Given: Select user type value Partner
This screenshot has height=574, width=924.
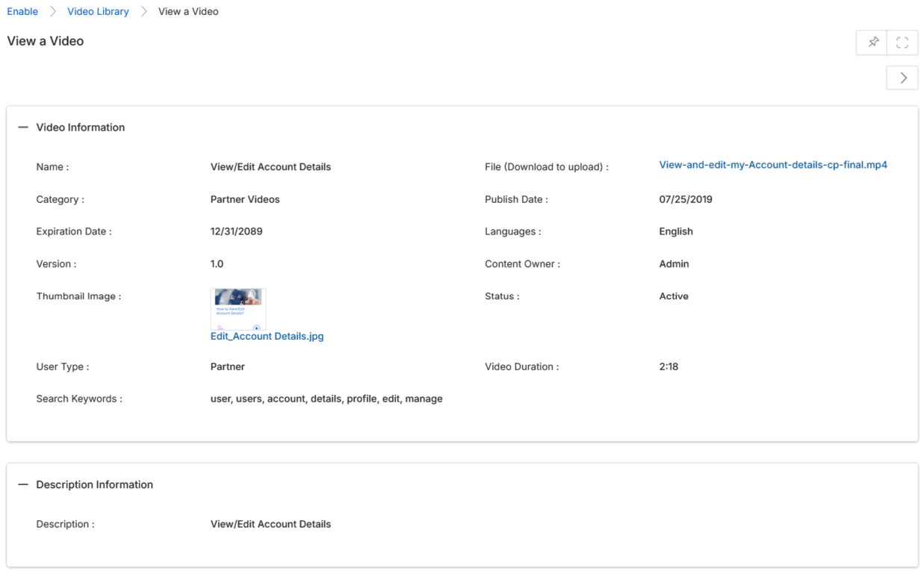Looking at the screenshot, I should pyautogui.click(x=228, y=366).
